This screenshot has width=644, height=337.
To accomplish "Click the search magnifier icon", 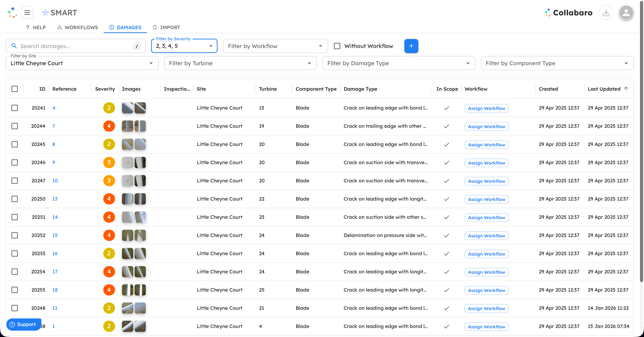I will pos(14,46).
